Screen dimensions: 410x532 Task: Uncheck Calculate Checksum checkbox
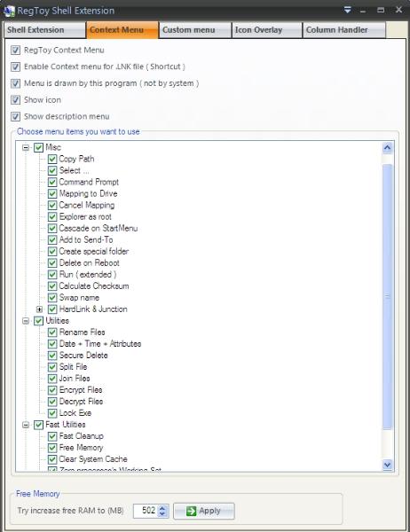click(x=52, y=286)
